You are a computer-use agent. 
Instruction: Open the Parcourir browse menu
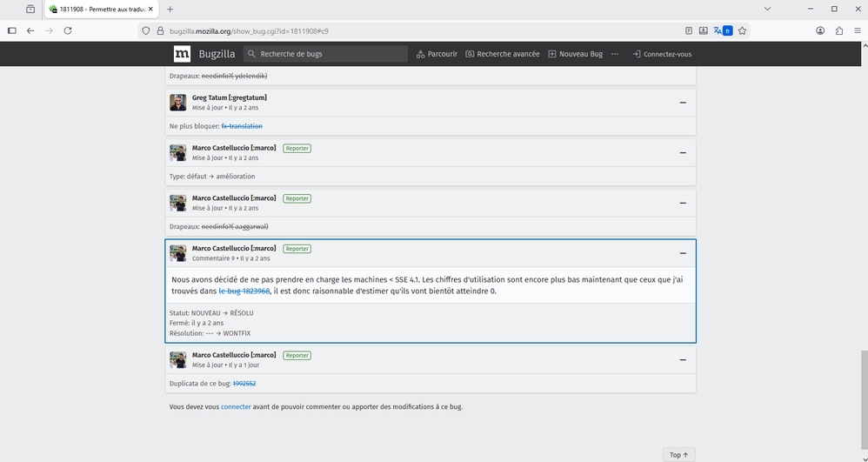point(437,54)
